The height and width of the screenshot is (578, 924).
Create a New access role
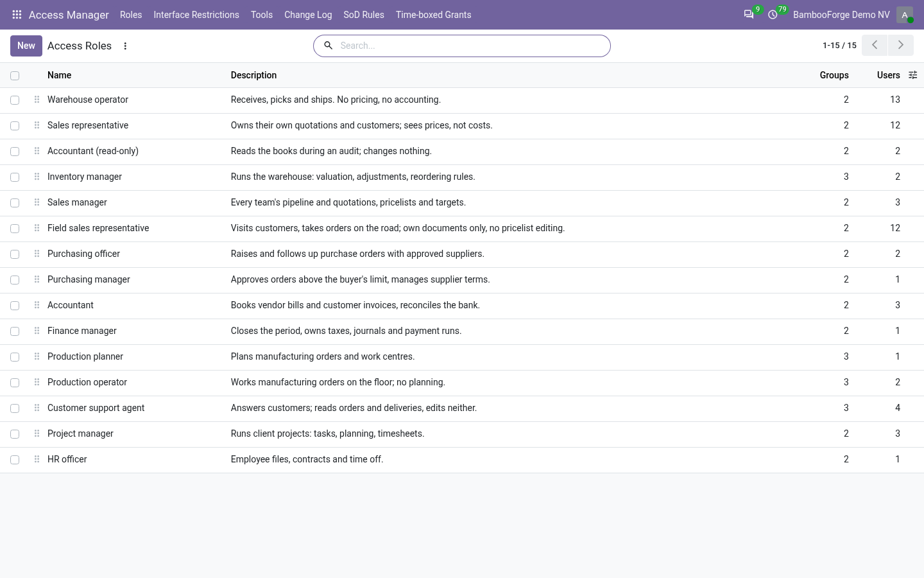pos(26,46)
